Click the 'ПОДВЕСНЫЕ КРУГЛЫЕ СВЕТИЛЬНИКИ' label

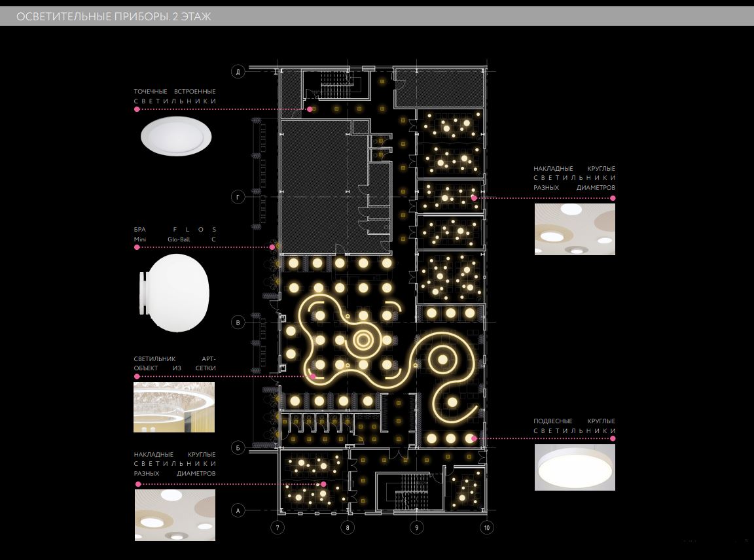click(x=574, y=426)
